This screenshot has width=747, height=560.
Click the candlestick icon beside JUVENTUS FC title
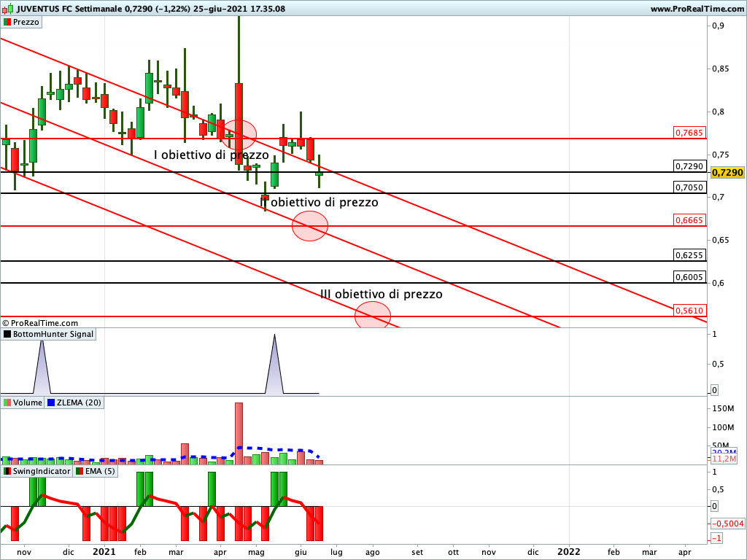click(7, 9)
